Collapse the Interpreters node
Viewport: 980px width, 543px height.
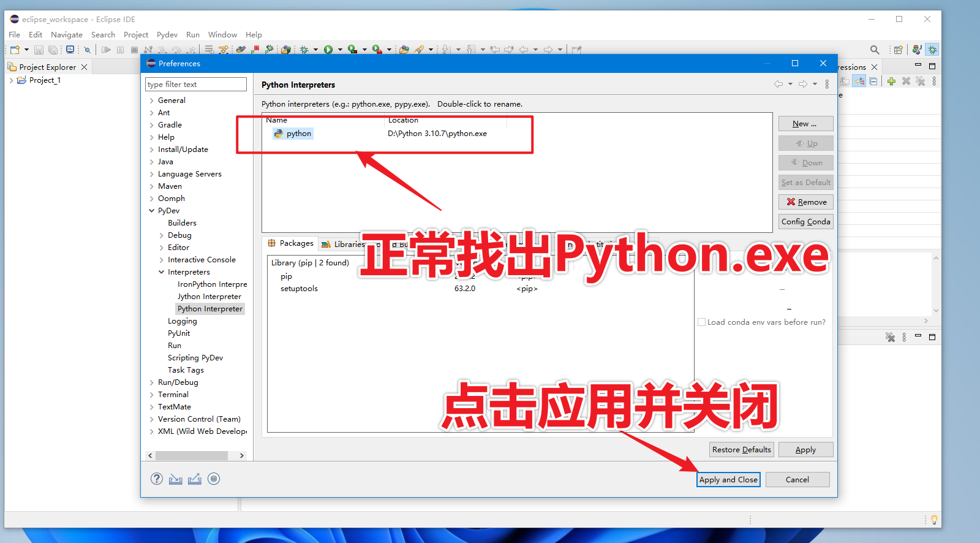click(162, 272)
